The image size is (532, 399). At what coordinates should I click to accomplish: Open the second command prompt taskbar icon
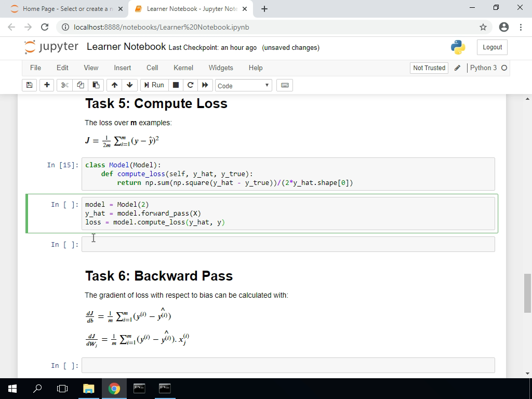coord(165,389)
